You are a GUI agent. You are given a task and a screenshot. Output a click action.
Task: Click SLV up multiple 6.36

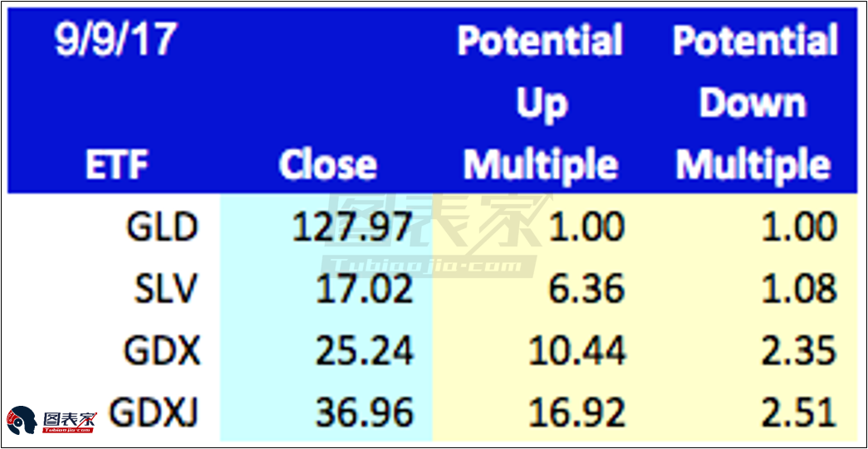[586, 289]
